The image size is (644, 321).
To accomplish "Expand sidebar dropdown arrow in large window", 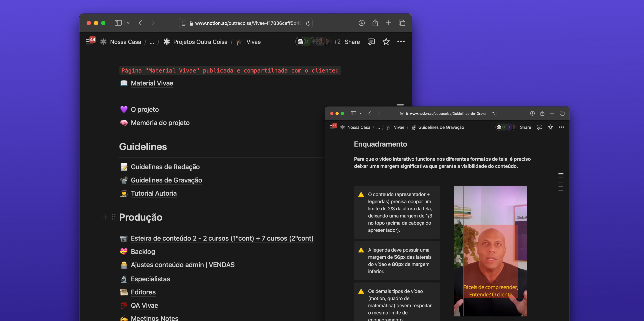I will coord(128,23).
